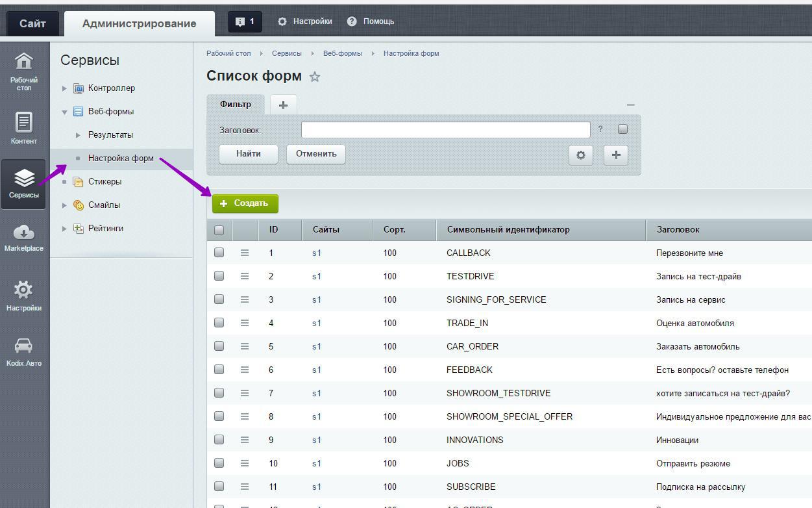Go to Рабочий стол breadcrumb link
This screenshot has width=812, height=508.
(x=228, y=53)
